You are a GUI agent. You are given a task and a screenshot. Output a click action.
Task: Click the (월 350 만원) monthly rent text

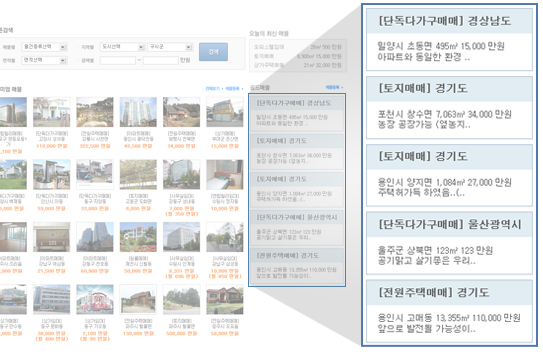pos(181,214)
